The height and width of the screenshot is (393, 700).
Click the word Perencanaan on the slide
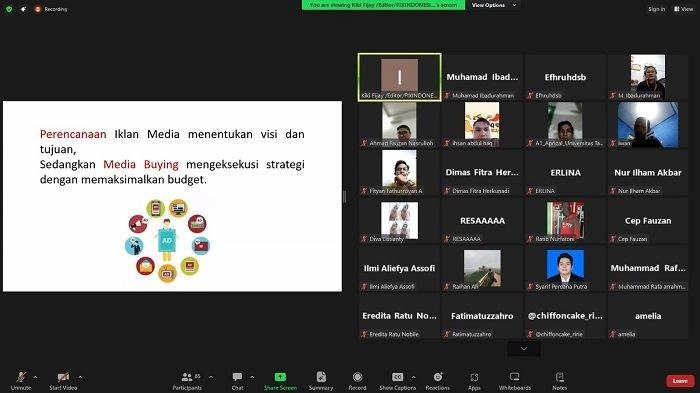[73, 134]
